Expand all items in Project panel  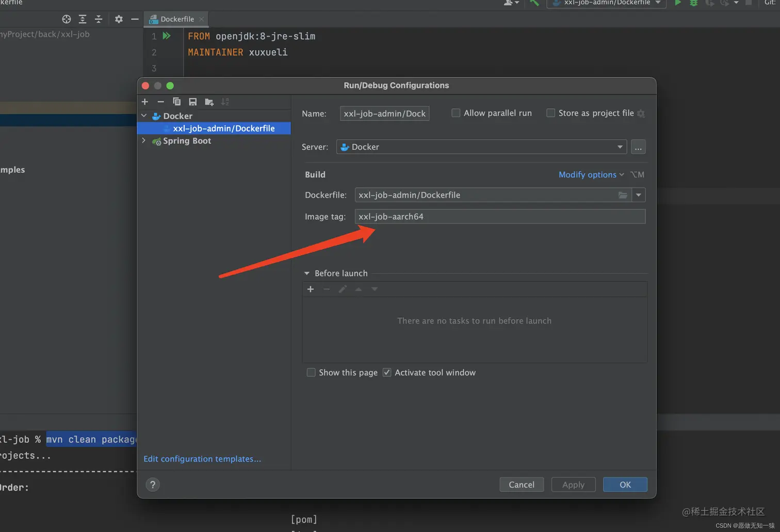coord(83,19)
